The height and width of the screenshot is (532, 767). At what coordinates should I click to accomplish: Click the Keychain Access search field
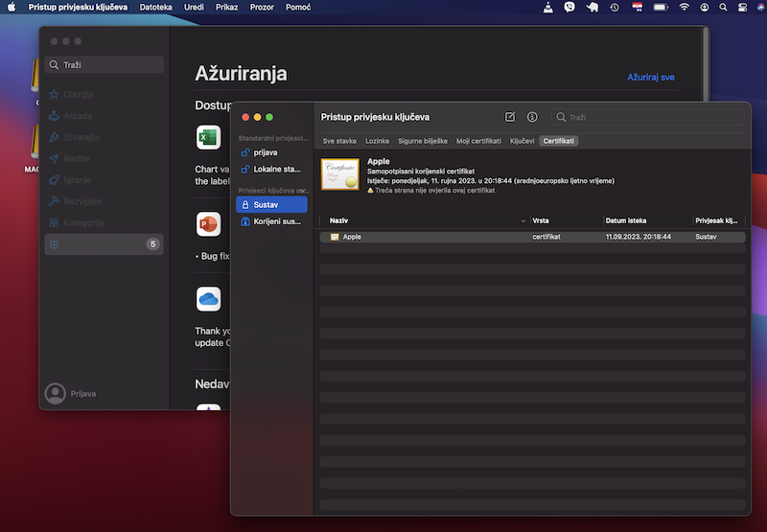(x=648, y=117)
